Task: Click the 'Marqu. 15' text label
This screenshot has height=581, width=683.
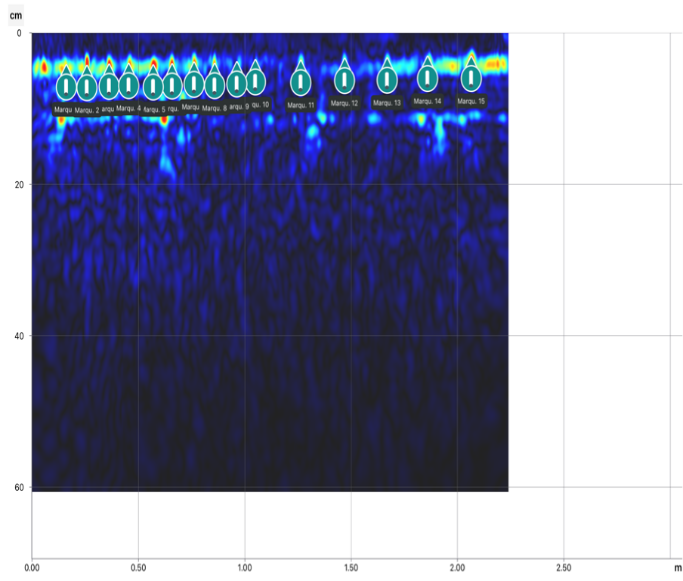Action: (471, 101)
